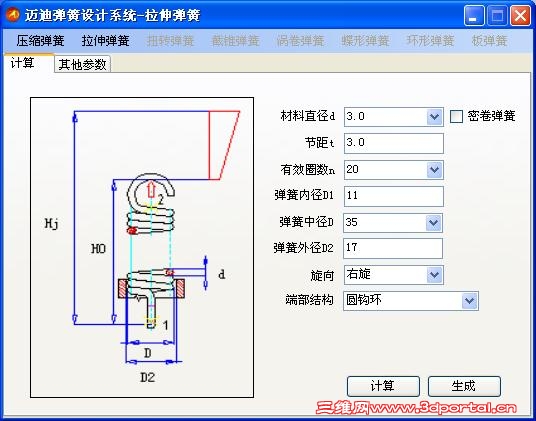Expand the 端部结构 dropdown arrow
This screenshot has width=536, height=421.
pyautogui.click(x=469, y=301)
